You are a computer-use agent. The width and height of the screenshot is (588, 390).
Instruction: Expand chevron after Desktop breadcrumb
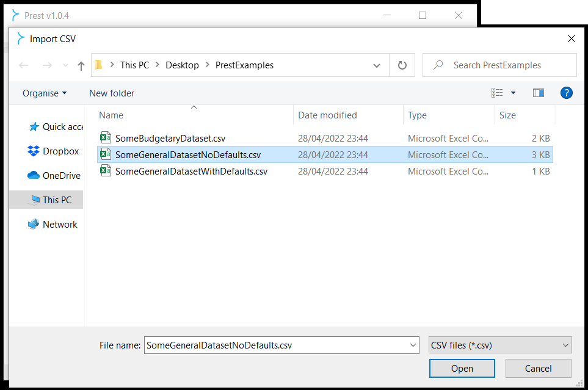coord(208,65)
